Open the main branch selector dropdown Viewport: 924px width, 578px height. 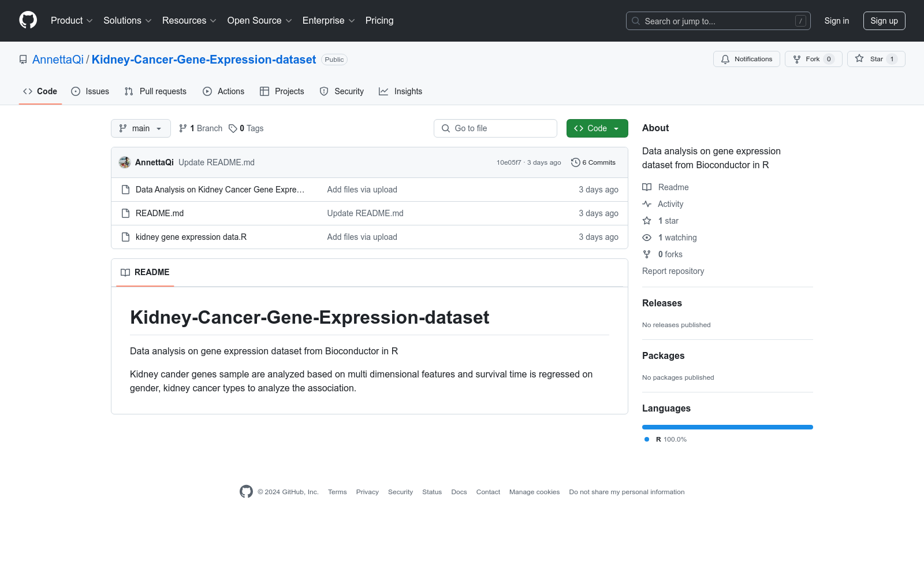click(x=141, y=128)
